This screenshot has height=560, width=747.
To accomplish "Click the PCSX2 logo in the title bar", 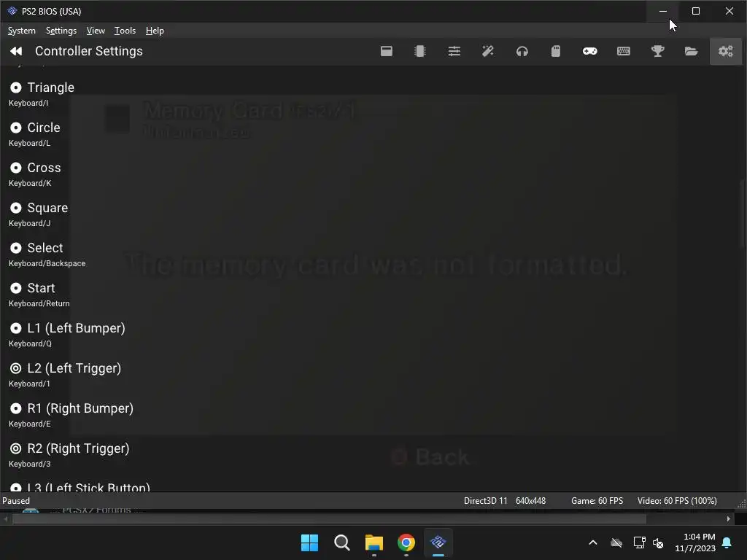I will coord(12,11).
